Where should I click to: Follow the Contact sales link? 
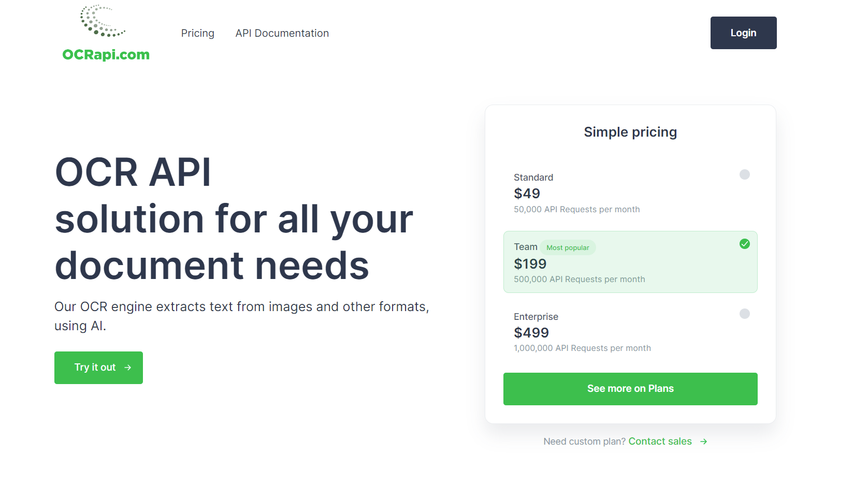660,442
